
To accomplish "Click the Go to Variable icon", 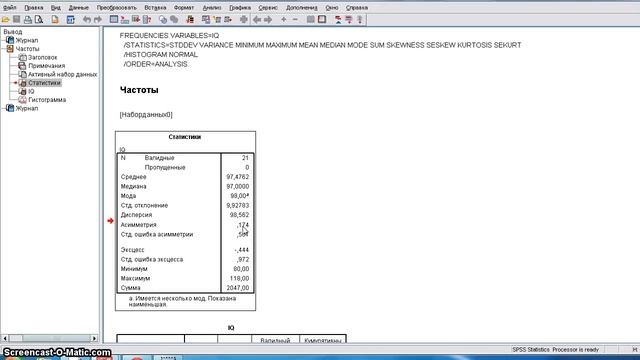I will click(136, 19).
